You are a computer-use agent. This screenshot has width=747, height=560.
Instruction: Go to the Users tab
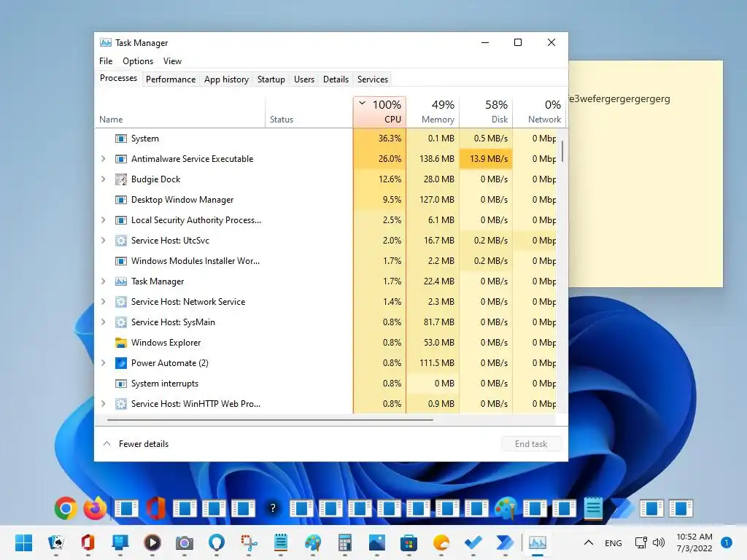304,79
